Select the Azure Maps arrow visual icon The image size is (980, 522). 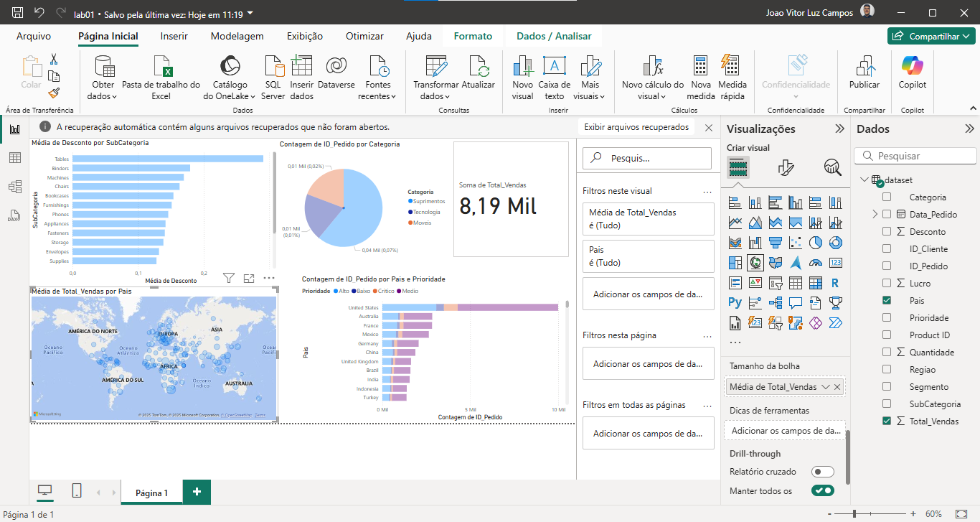[x=795, y=263]
